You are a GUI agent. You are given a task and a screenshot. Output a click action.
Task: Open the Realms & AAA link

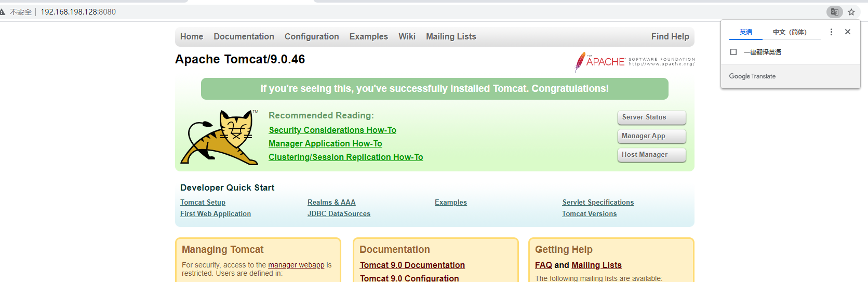(x=331, y=203)
